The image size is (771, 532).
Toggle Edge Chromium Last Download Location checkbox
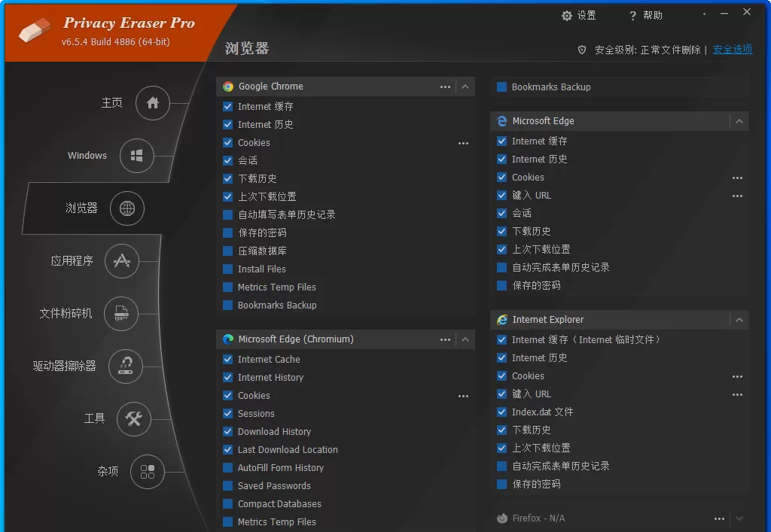(227, 449)
